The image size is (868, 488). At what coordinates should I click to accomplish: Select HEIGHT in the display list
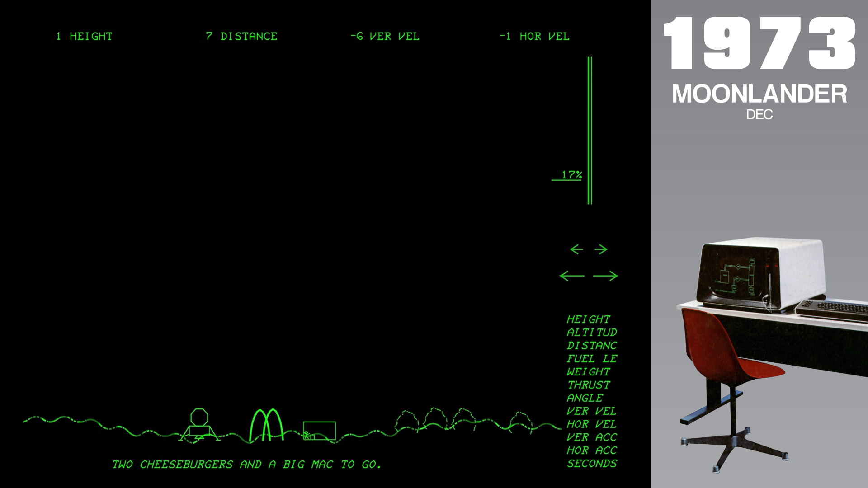click(x=588, y=319)
